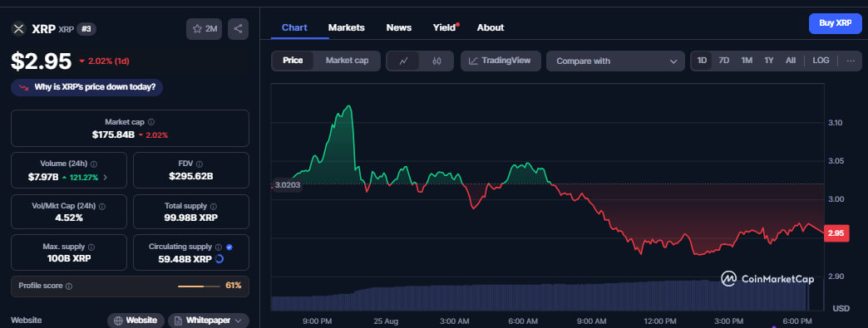
Task: Select the 7D time range
Action: point(724,61)
